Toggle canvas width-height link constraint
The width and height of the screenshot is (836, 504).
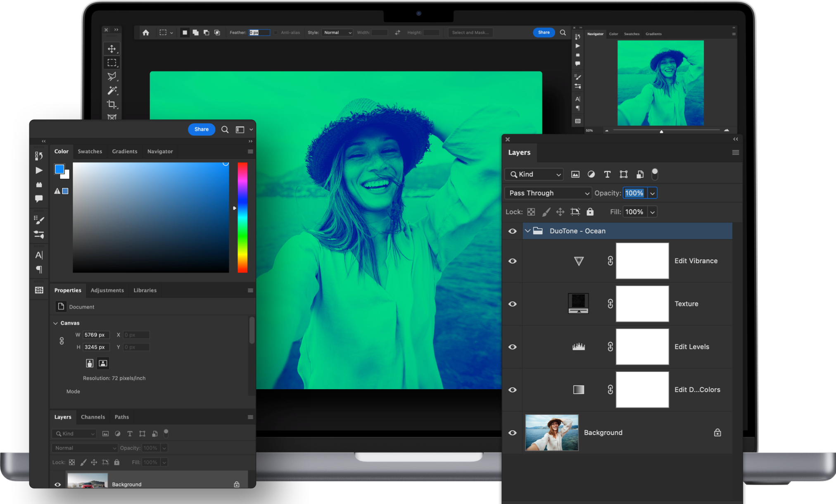click(62, 341)
